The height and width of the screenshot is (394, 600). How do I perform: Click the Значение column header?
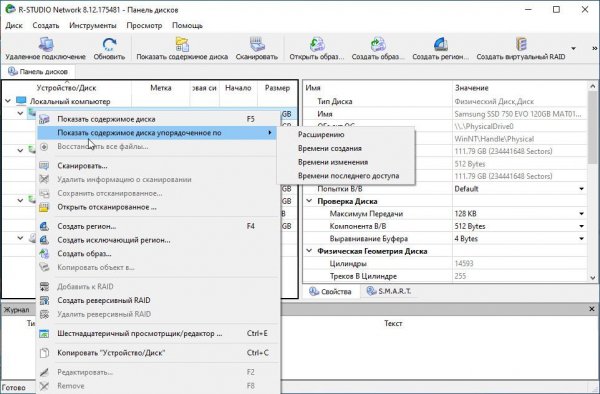(x=519, y=88)
